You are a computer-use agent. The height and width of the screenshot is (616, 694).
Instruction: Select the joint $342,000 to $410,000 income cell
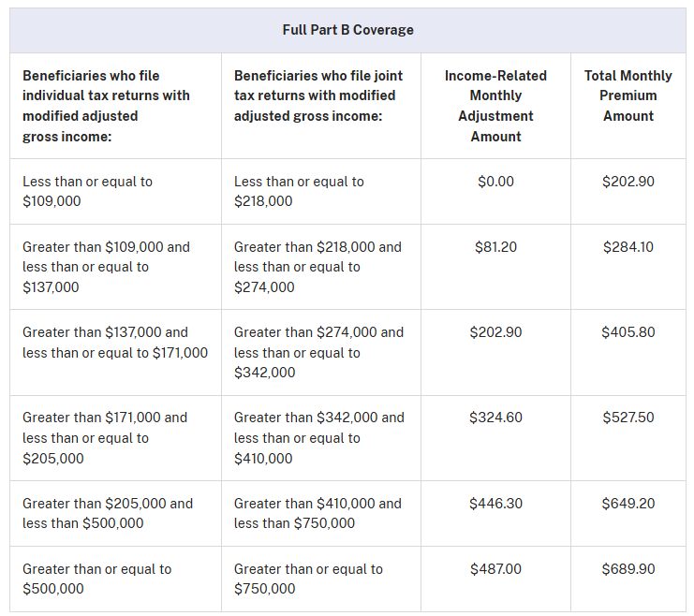tap(318, 438)
